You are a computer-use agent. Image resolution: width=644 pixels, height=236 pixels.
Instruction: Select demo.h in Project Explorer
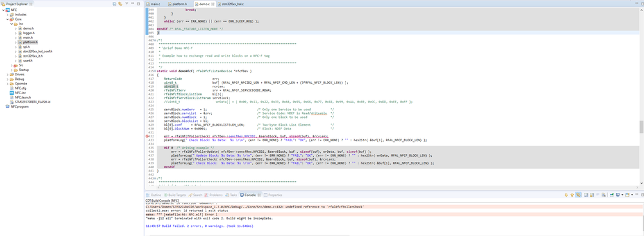click(28, 28)
